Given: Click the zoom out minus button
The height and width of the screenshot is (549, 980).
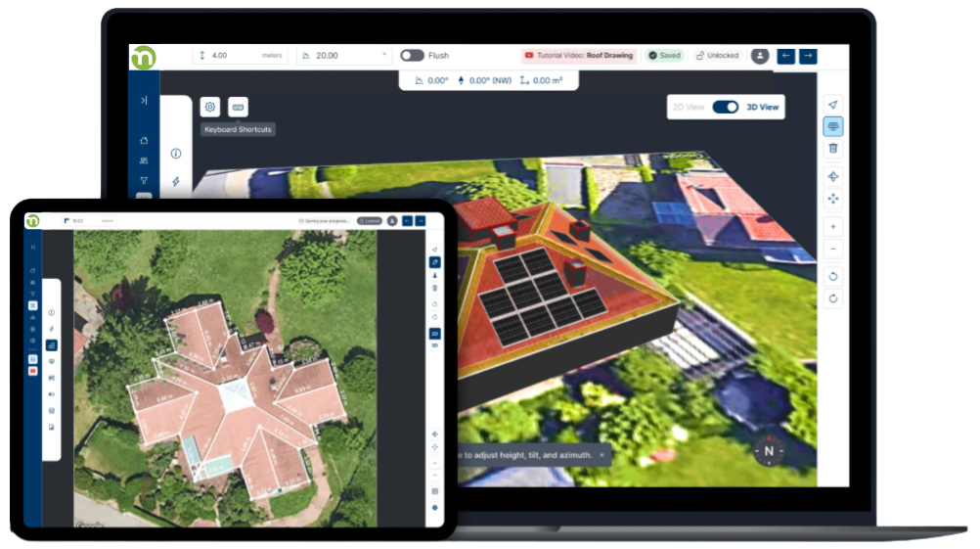Looking at the screenshot, I should coord(833,249).
